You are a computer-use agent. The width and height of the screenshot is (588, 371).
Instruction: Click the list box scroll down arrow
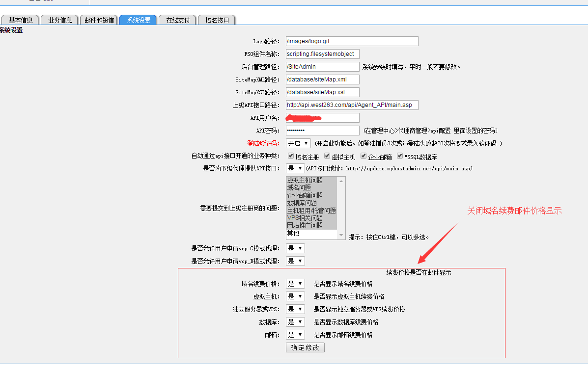tap(342, 236)
